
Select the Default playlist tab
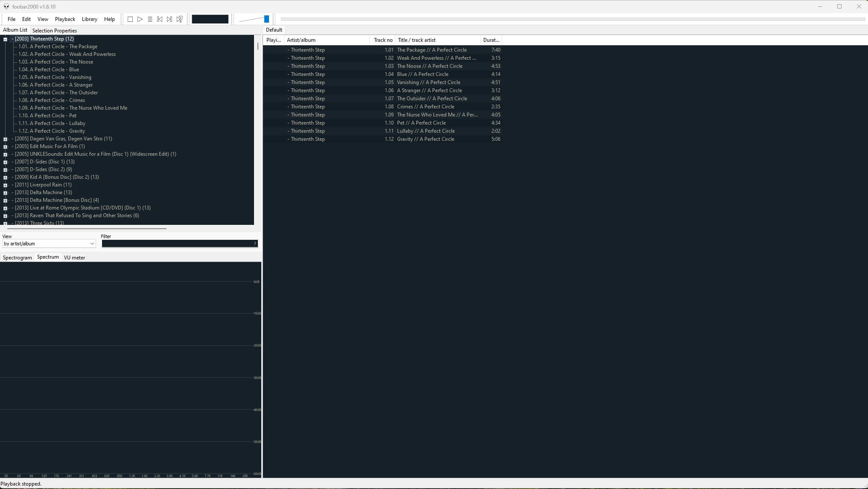click(x=274, y=30)
